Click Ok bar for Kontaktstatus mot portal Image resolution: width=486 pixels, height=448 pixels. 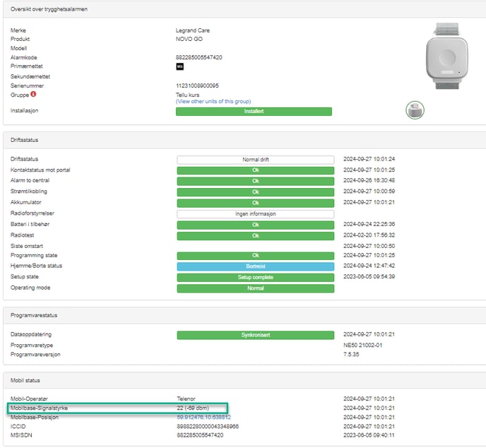click(256, 170)
